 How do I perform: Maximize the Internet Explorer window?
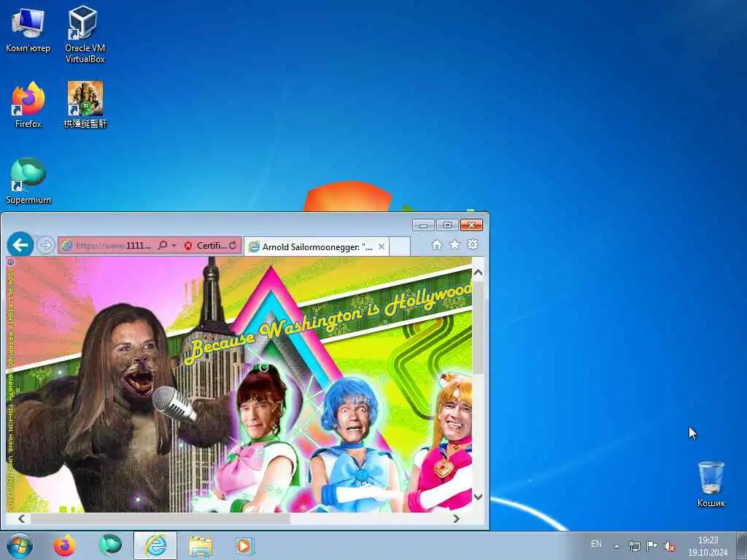coord(447,225)
